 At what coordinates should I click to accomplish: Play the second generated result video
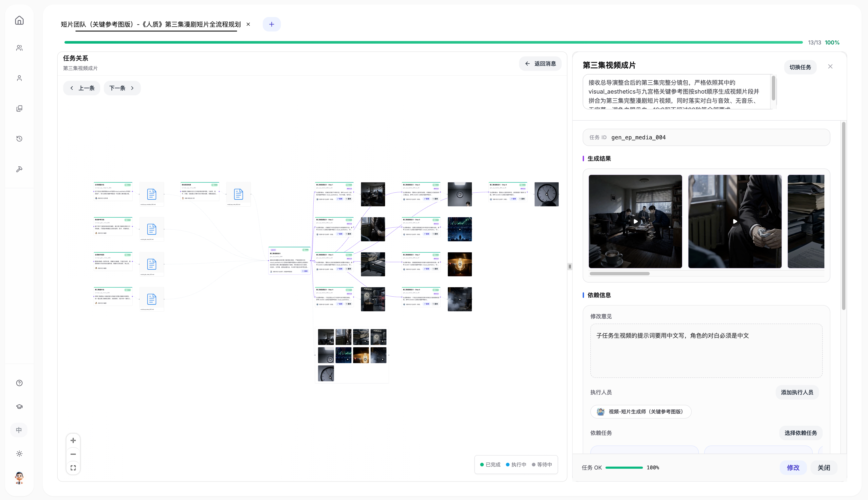point(735,221)
